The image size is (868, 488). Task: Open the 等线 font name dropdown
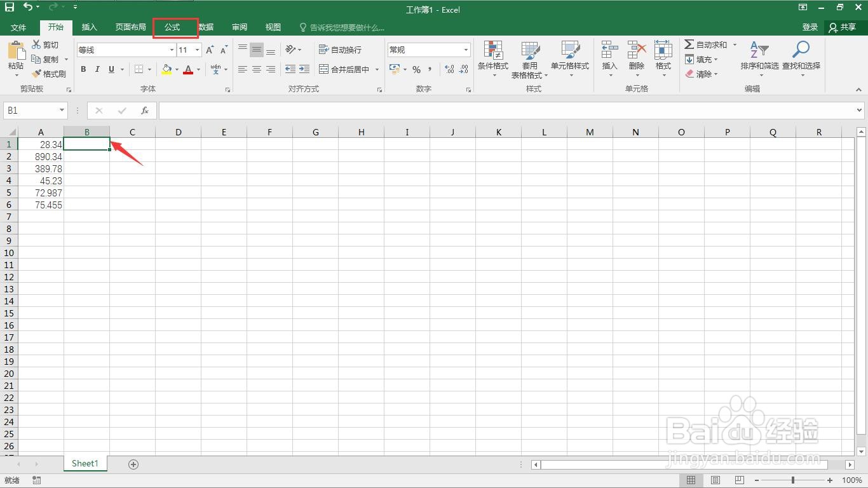172,50
